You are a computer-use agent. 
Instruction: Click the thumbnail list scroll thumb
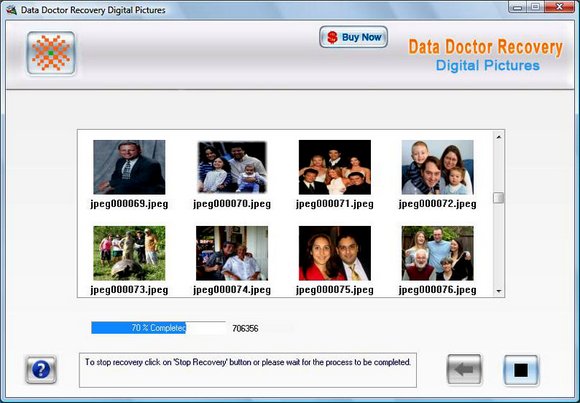pyautogui.click(x=499, y=198)
